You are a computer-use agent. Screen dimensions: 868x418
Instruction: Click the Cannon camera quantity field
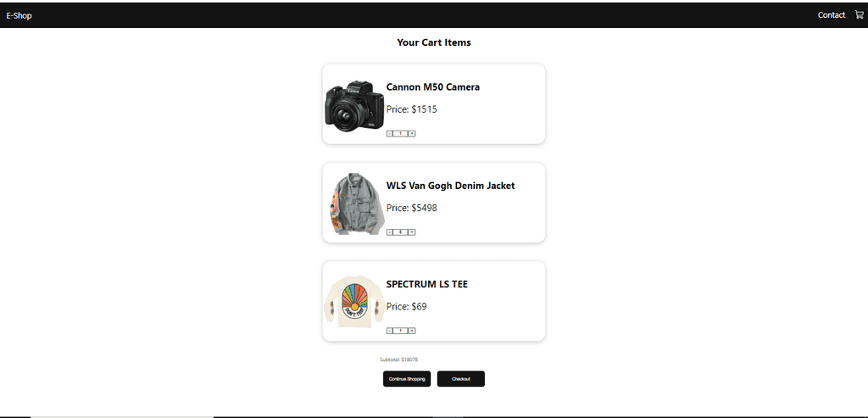coord(401,133)
